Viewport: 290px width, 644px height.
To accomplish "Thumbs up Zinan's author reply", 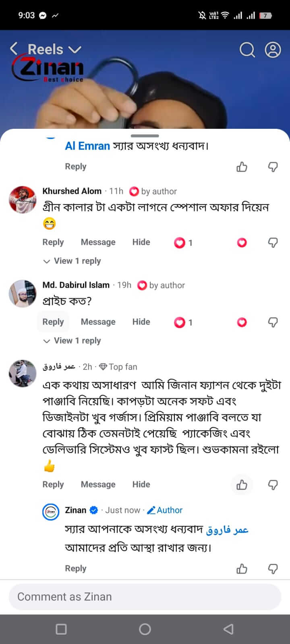I will click(242, 568).
